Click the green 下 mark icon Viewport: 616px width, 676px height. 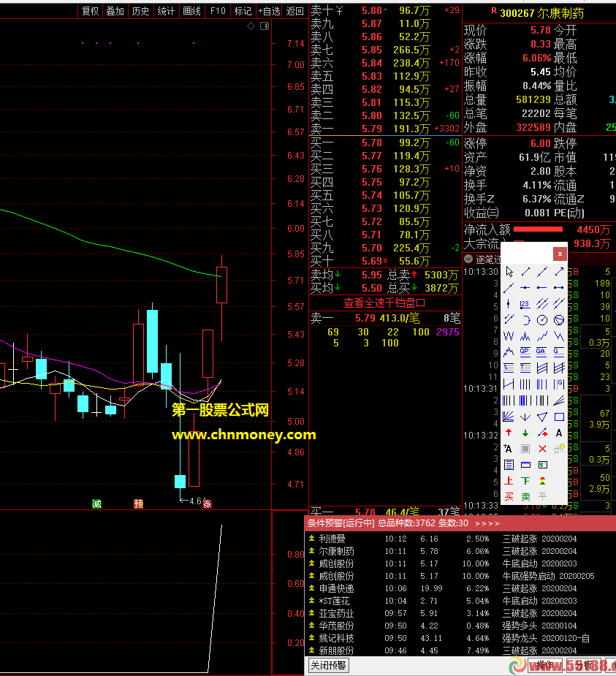tap(525, 481)
